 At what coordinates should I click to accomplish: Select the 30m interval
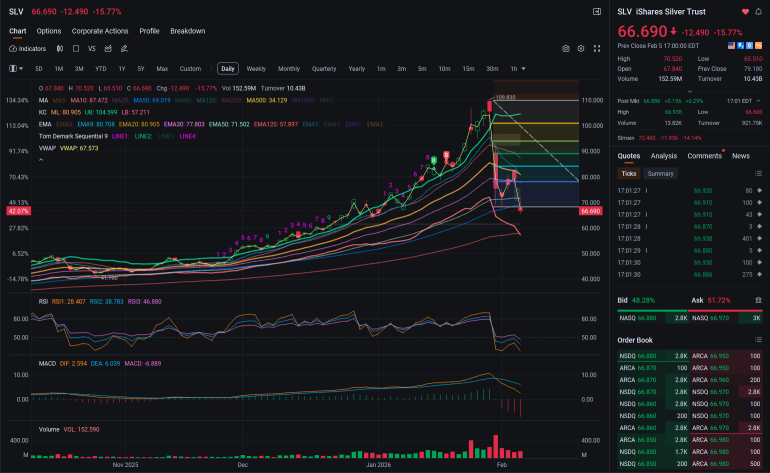(492, 69)
